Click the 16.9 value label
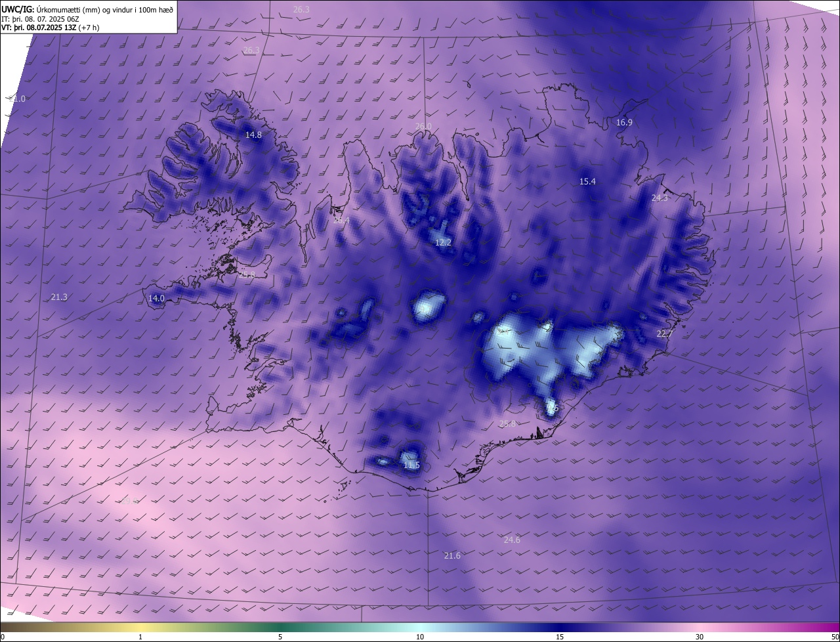Image resolution: width=840 pixels, height=642 pixels. tap(624, 122)
